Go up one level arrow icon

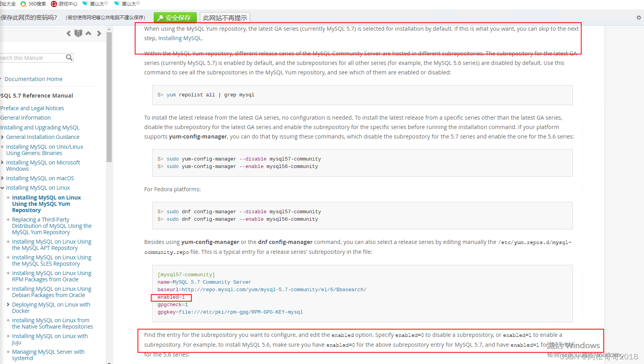click(89, 33)
